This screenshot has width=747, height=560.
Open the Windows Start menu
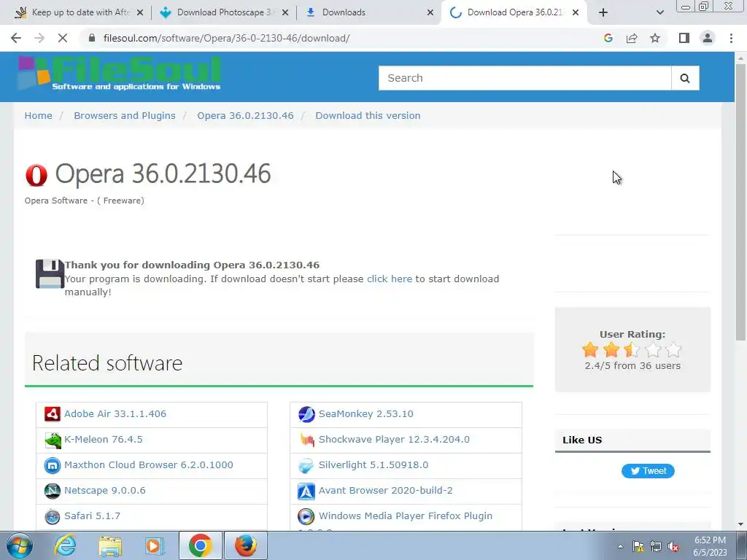tap(18, 545)
